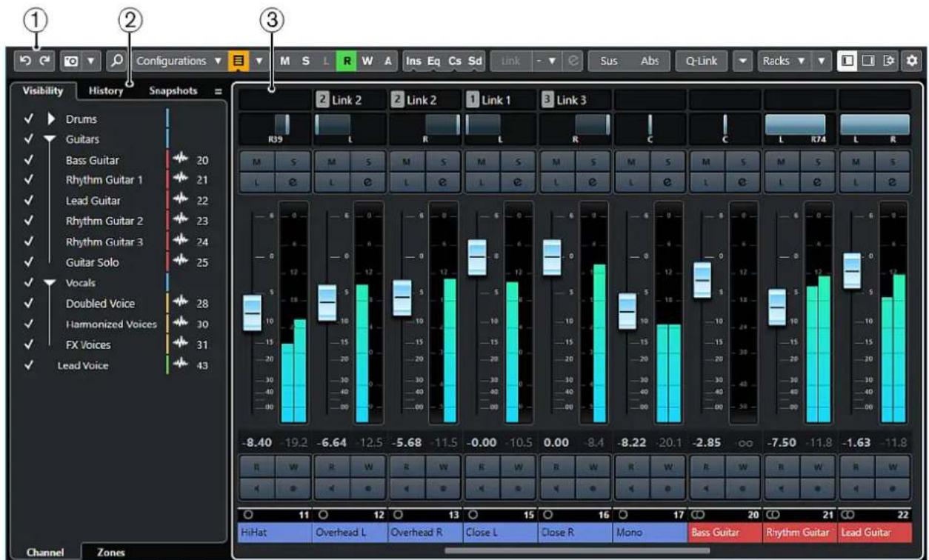Viewport: 929px width, 560px height.
Task: Collapse the Guitars folder
Action: [x=50, y=139]
